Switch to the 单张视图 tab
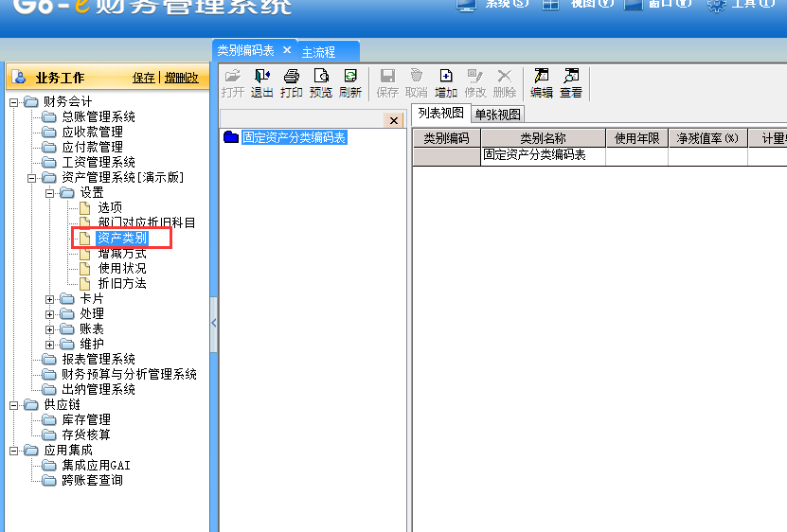The height and width of the screenshot is (532, 787). point(497,115)
